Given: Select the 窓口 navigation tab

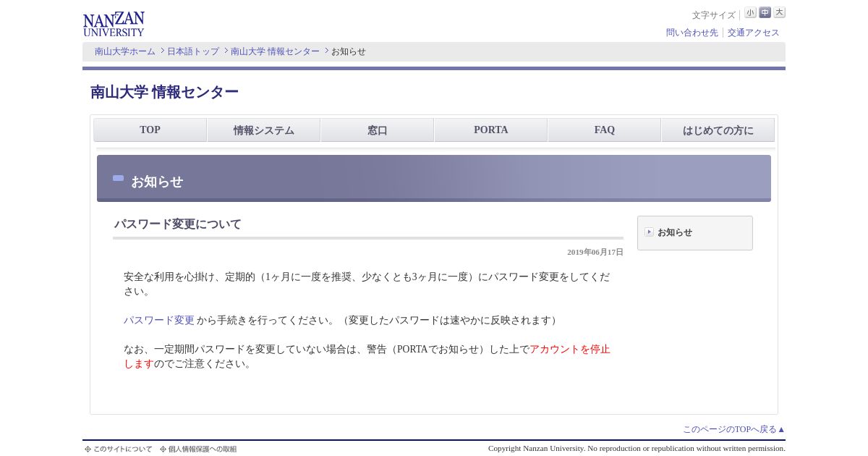Looking at the screenshot, I should click(x=377, y=130).
